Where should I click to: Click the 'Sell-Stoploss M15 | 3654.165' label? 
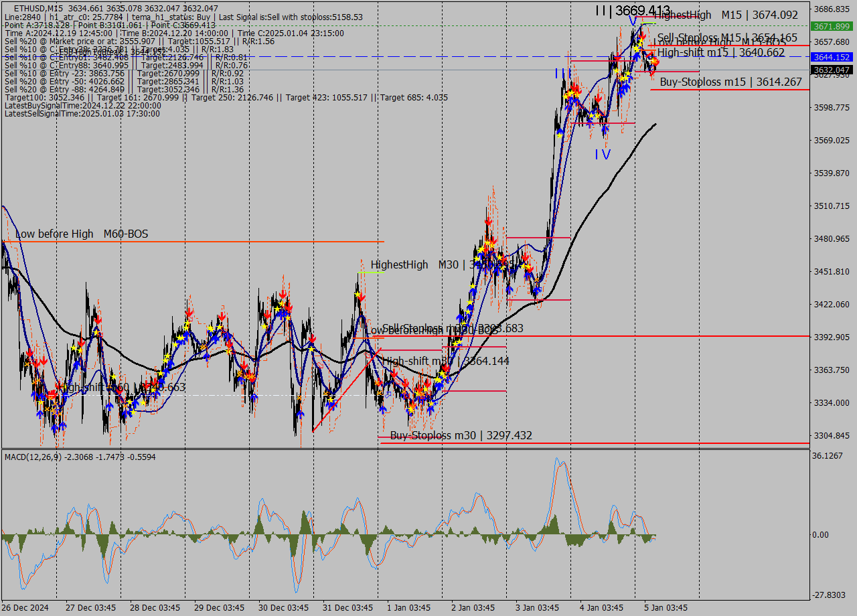point(727,37)
